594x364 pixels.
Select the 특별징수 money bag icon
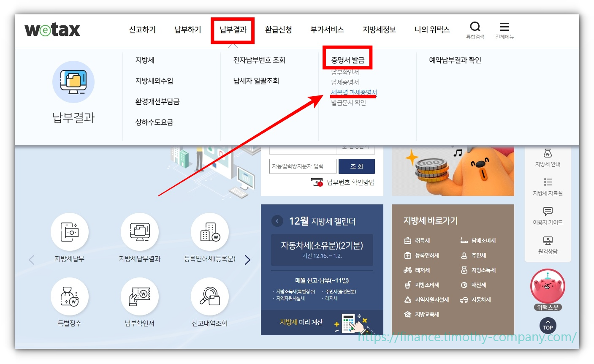70,296
